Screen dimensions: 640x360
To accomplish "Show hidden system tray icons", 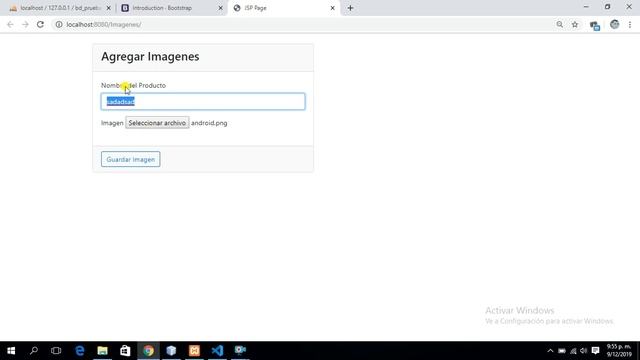I will 550,351.
